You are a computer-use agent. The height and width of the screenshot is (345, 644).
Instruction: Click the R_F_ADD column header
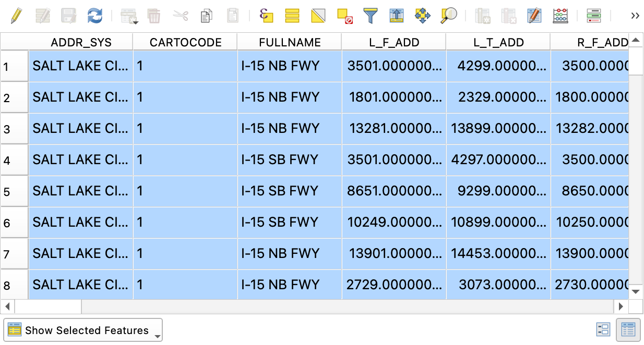(x=590, y=42)
